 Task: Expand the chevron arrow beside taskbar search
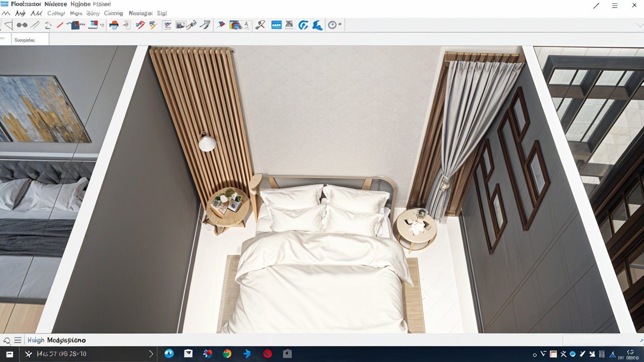[151, 354]
